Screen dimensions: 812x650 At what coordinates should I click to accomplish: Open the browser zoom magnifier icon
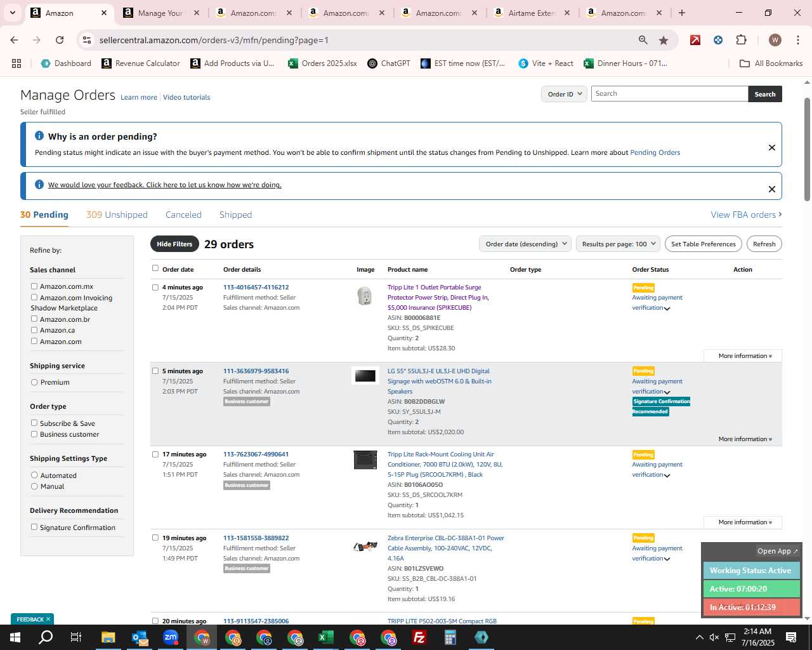coord(643,40)
